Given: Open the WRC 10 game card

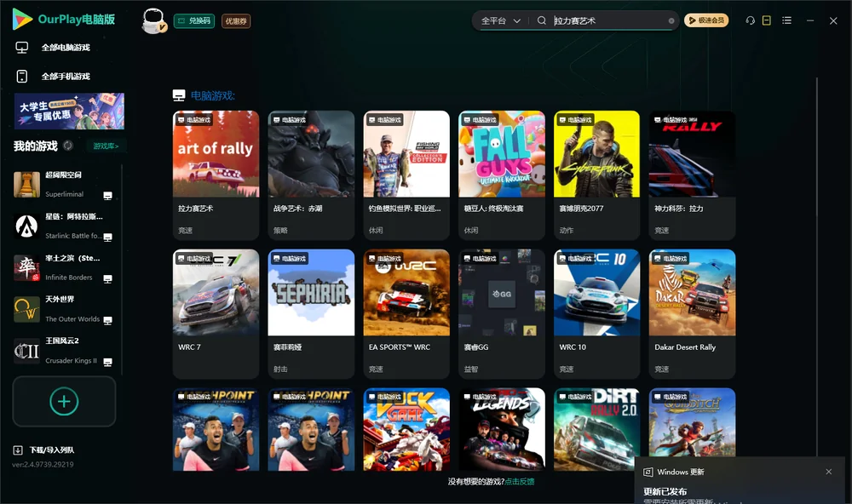Looking at the screenshot, I should pyautogui.click(x=596, y=313).
